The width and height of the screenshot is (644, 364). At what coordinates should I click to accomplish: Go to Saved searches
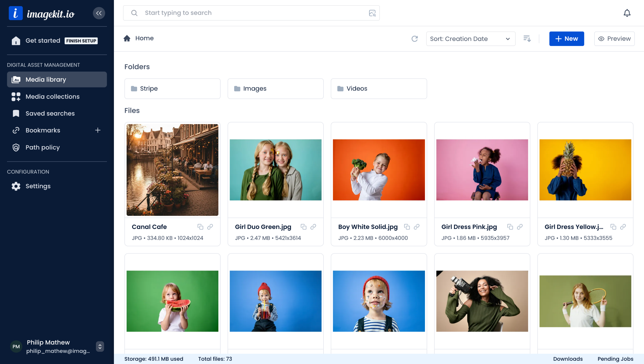(x=50, y=113)
